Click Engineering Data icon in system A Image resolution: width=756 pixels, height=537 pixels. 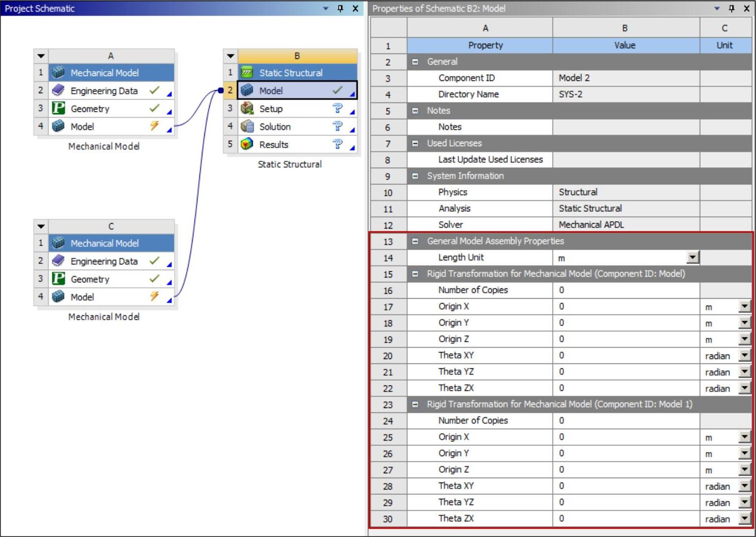(58, 91)
